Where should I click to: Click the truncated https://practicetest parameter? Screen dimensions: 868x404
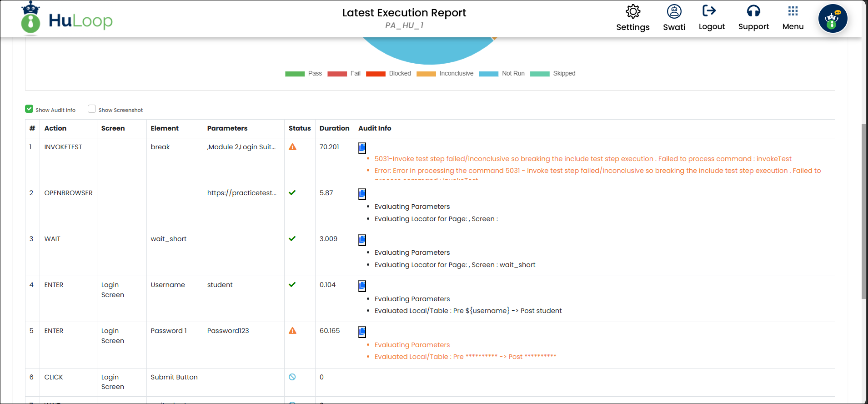[x=241, y=193]
